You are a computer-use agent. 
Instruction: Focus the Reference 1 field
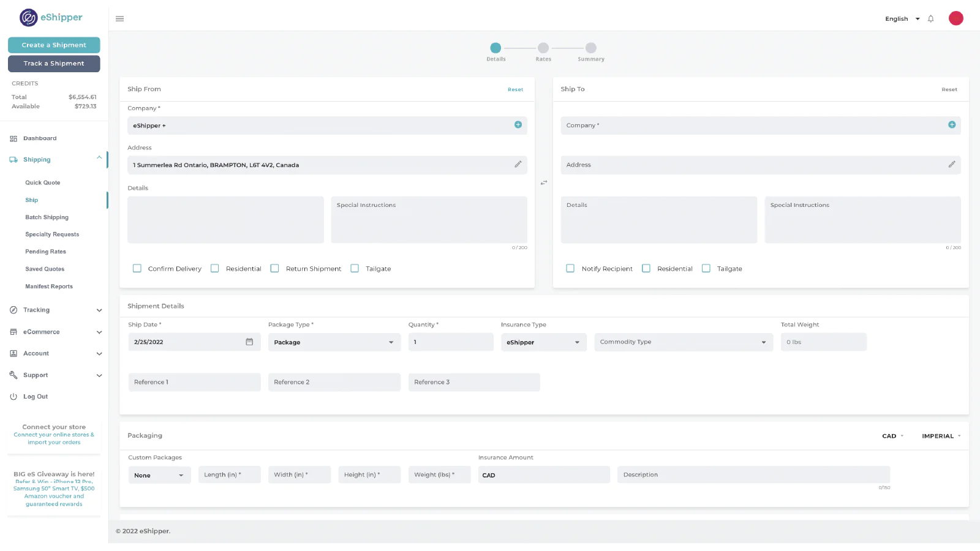195,382
